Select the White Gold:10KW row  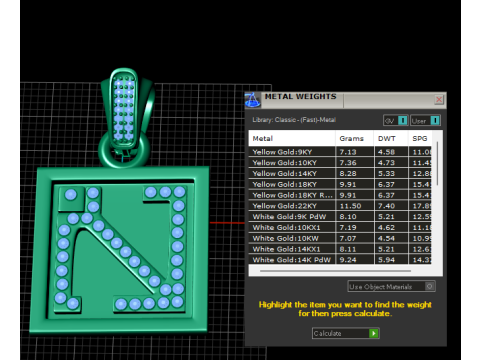pos(340,238)
